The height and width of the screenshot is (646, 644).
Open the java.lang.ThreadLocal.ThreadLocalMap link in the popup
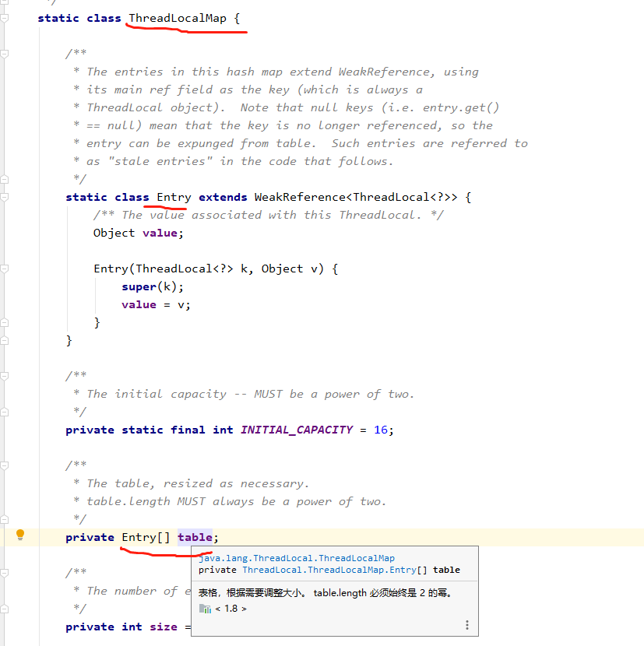point(297,558)
